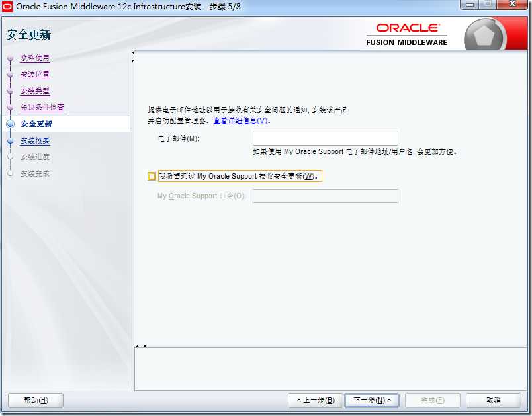Click the 安装概要 step bullet icon
Screen dimensions: 532x416
[x=11, y=140]
